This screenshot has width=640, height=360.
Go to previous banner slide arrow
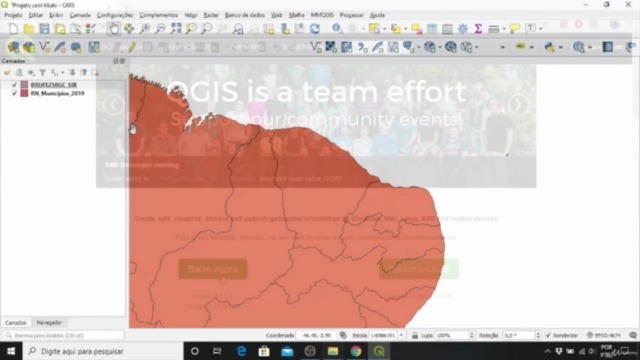coord(113,105)
